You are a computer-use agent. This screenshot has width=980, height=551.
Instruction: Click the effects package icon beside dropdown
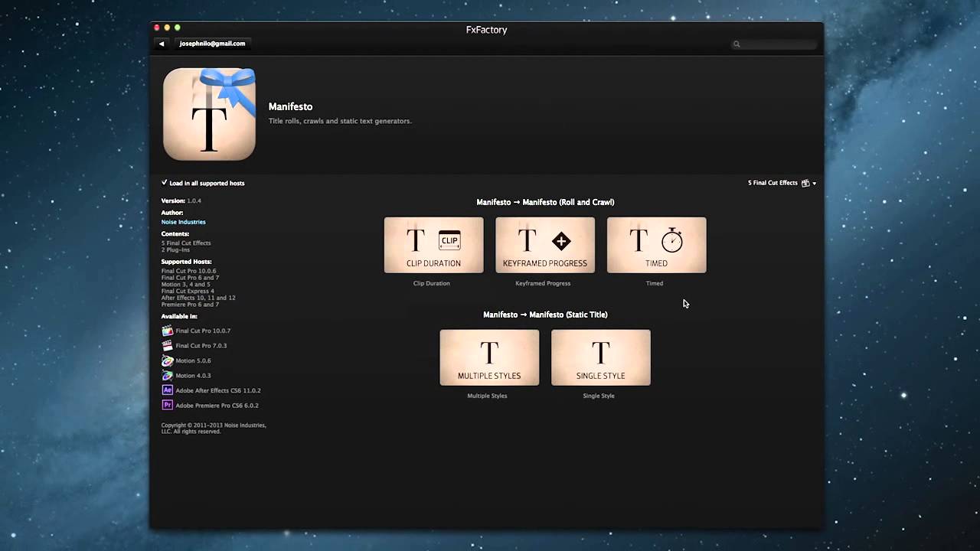point(805,183)
